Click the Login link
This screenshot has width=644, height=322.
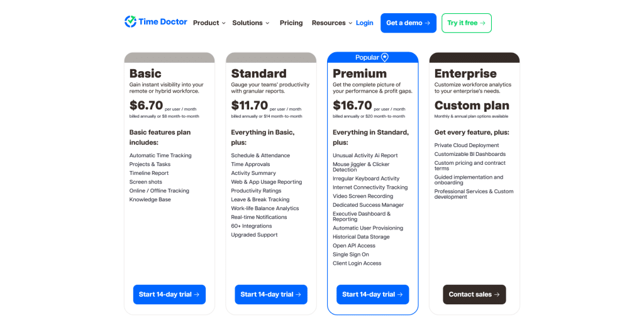pos(365,23)
